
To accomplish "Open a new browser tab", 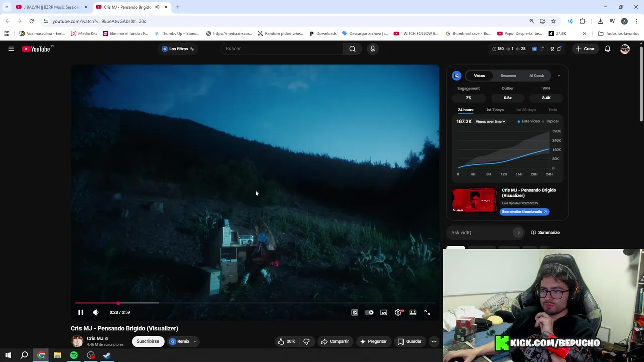I will 178,7.
